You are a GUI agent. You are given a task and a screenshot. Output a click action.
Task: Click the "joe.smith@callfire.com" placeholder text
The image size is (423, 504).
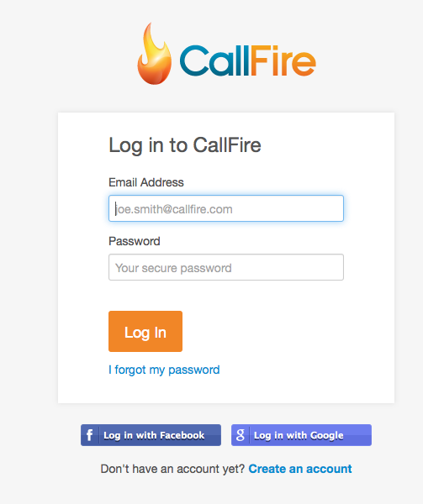point(174,209)
